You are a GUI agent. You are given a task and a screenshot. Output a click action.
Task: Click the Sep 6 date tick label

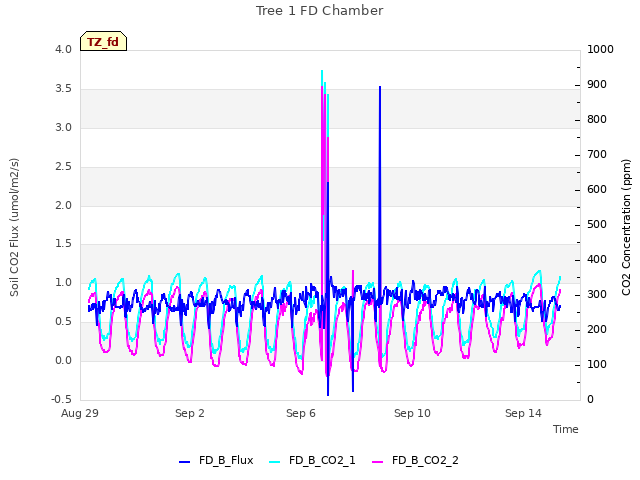301,413
